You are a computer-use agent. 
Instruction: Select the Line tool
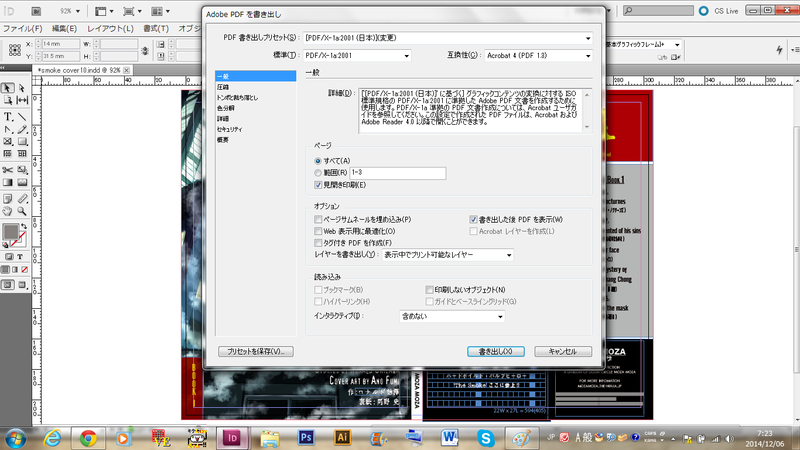coord(22,117)
